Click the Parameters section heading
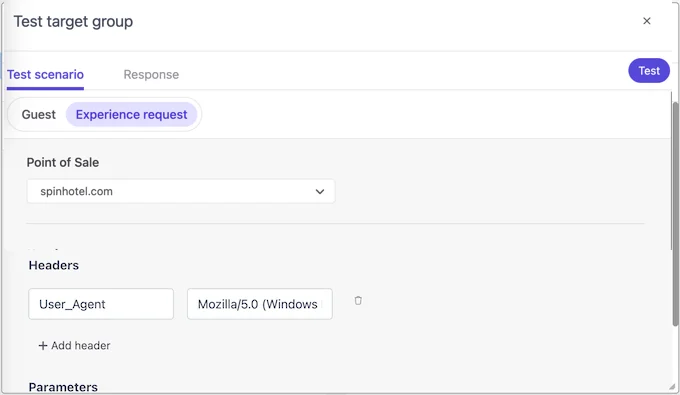680x395 pixels. (63, 387)
